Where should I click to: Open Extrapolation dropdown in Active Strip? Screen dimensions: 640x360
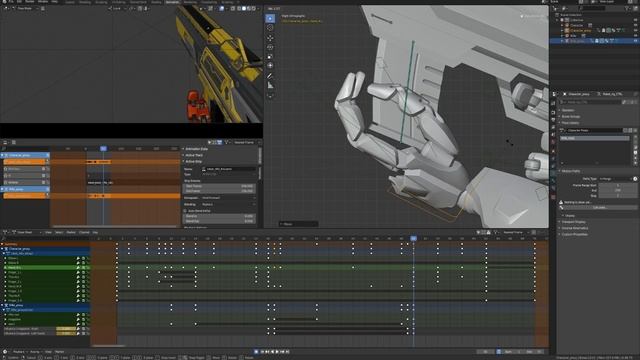pyautogui.click(x=229, y=198)
